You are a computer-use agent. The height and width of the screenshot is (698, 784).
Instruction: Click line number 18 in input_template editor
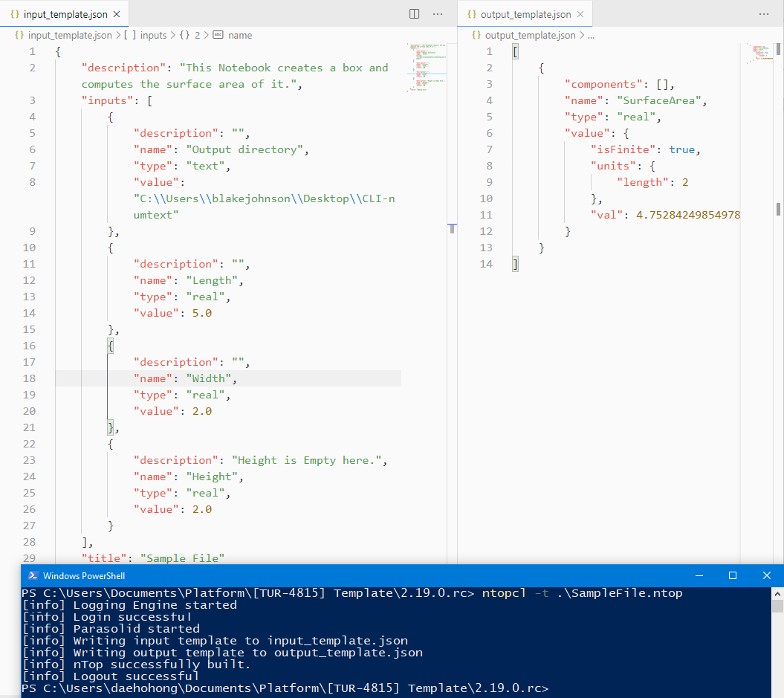point(29,378)
